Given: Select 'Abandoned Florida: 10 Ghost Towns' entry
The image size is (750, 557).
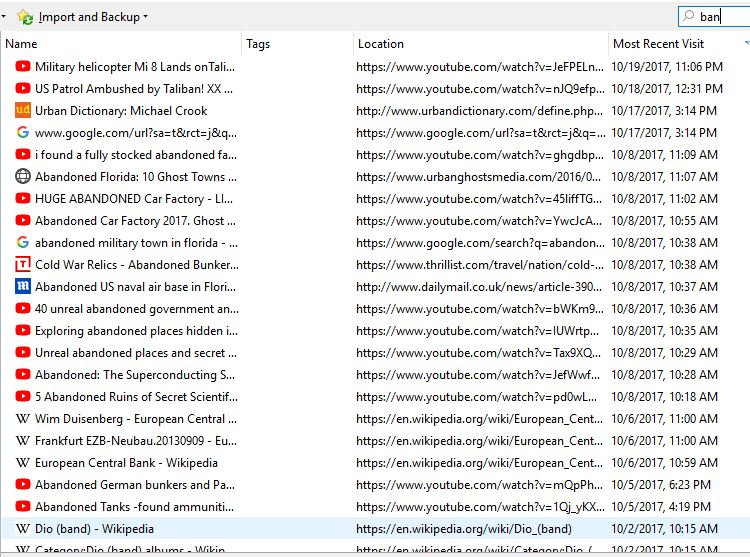Looking at the screenshot, I should pyautogui.click(x=136, y=177).
